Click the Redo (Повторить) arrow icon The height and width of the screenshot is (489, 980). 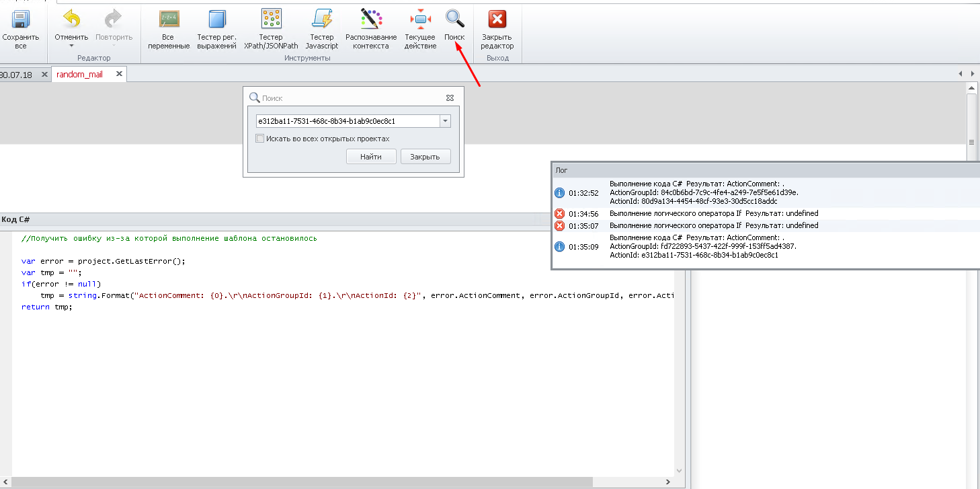tap(114, 18)
